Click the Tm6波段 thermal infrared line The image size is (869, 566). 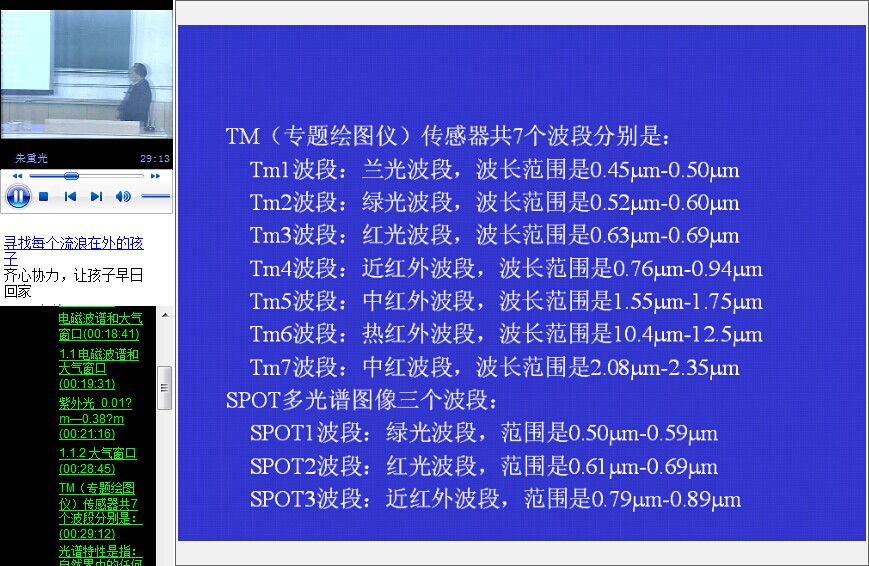tap(506, 334)
